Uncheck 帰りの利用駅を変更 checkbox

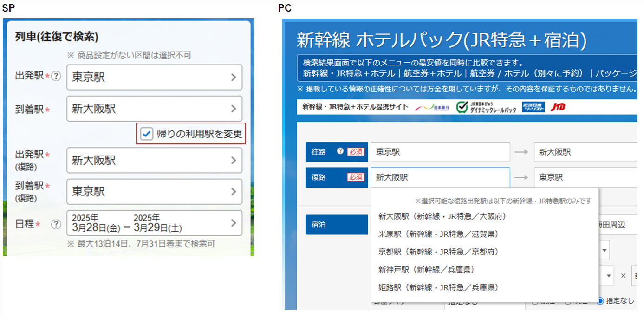[147, 134]
